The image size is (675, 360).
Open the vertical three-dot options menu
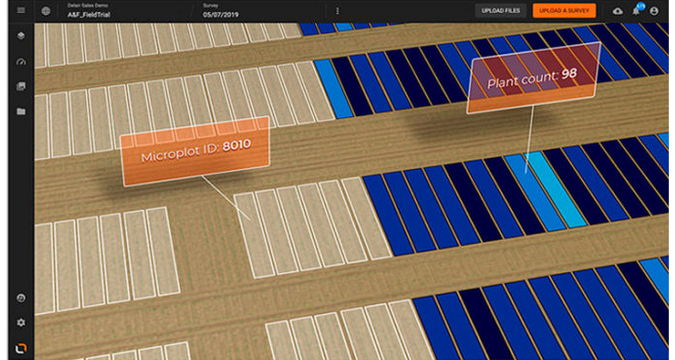coord(337,11)
